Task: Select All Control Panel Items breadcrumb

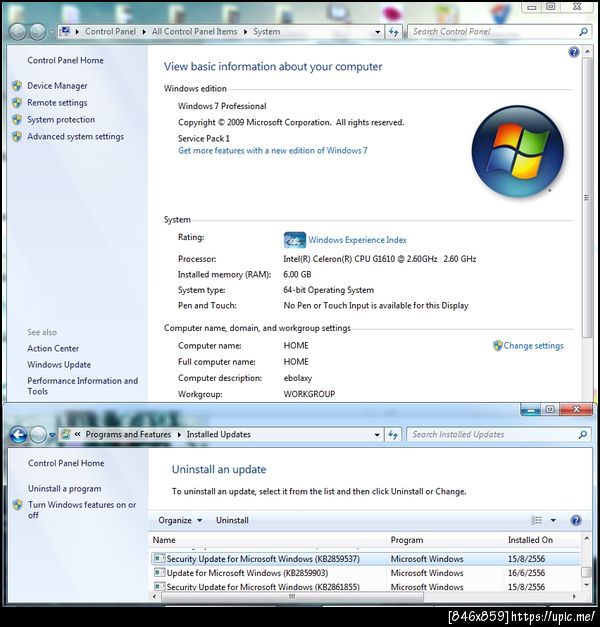Action: [194, 32]
